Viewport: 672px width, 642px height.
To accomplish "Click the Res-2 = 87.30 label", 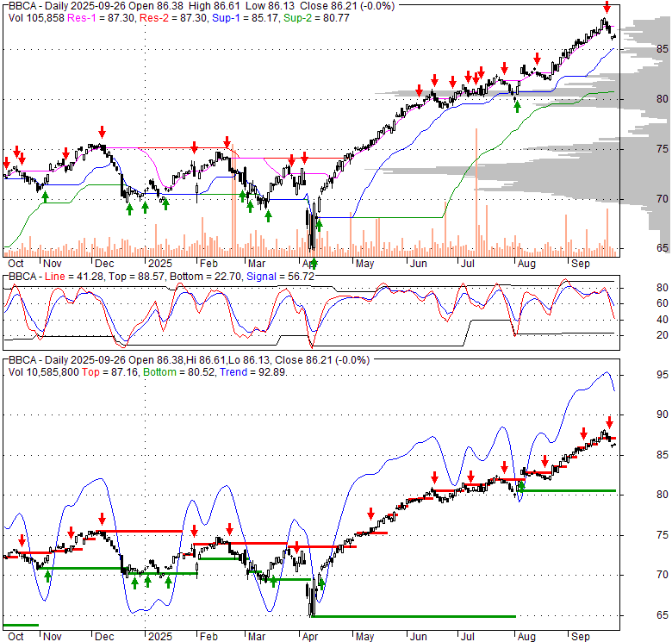I will pyautogui.click(x=172, y=18).
